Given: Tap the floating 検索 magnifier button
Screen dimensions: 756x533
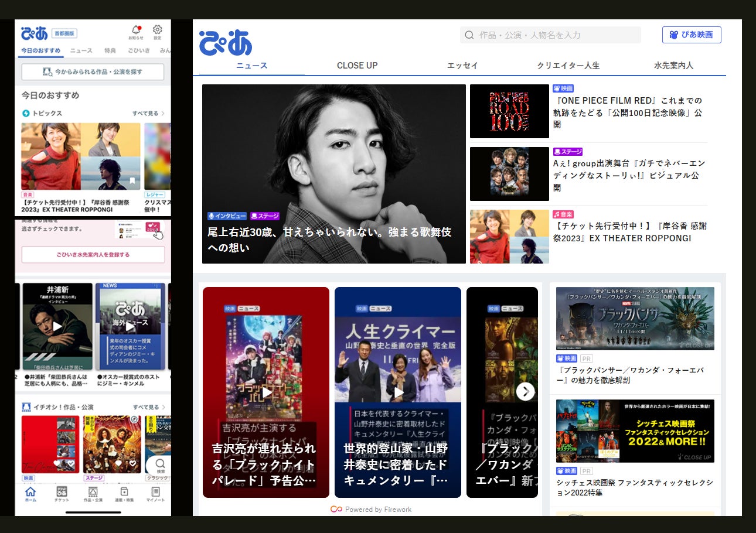Looking at the screenshot, I should [x=160, y=466].
